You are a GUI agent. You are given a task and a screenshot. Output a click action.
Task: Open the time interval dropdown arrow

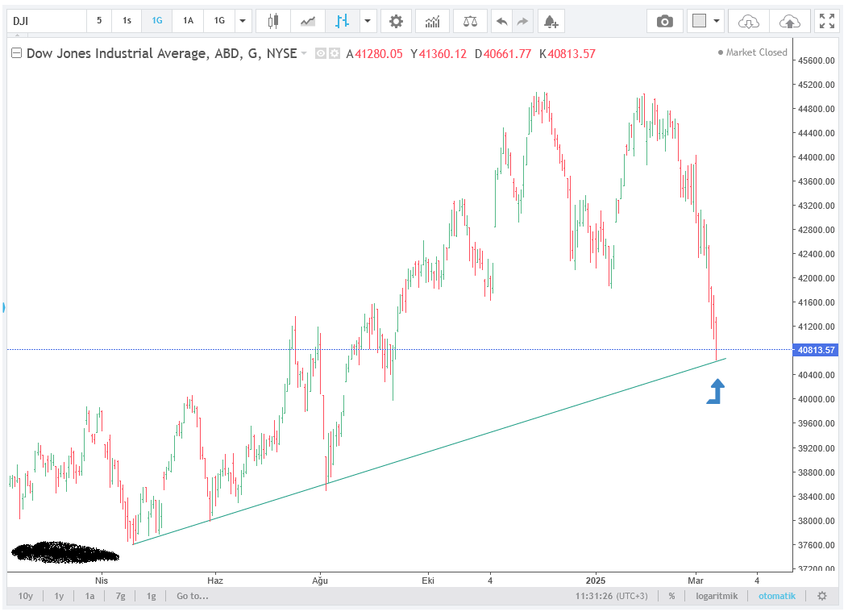242,21
